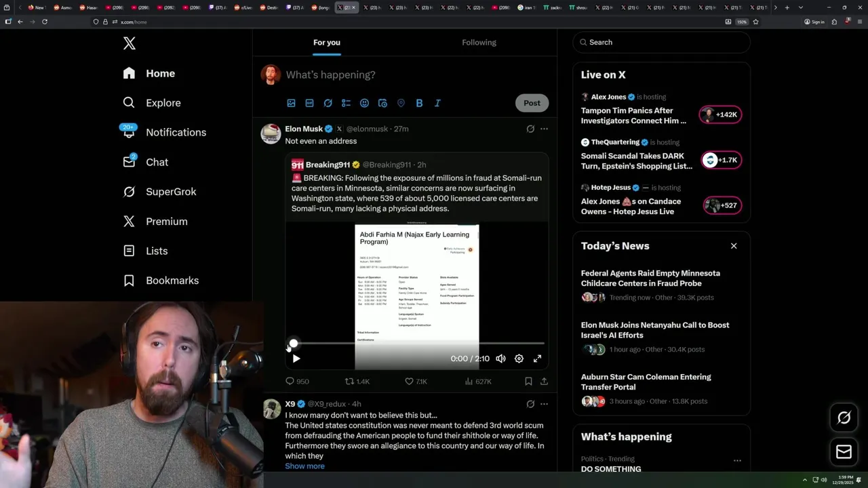Add a GIF to the post
868x488 pixels.
coord(309,103)
